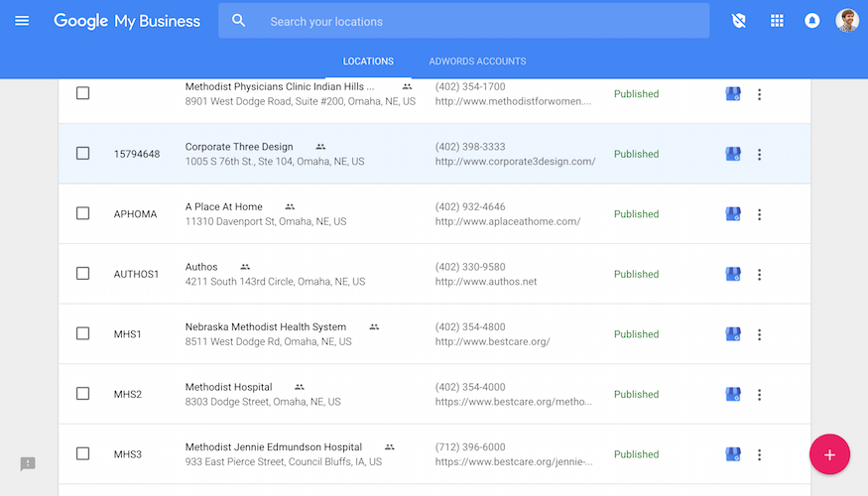Select checkbox for MHS3 row
Viewport: 868px width, 496px height.
pyautogui.click(x=82, y=453)
